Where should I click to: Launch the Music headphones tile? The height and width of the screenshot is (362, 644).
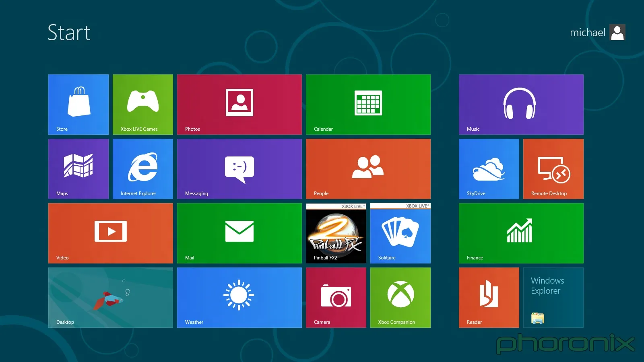521,105
